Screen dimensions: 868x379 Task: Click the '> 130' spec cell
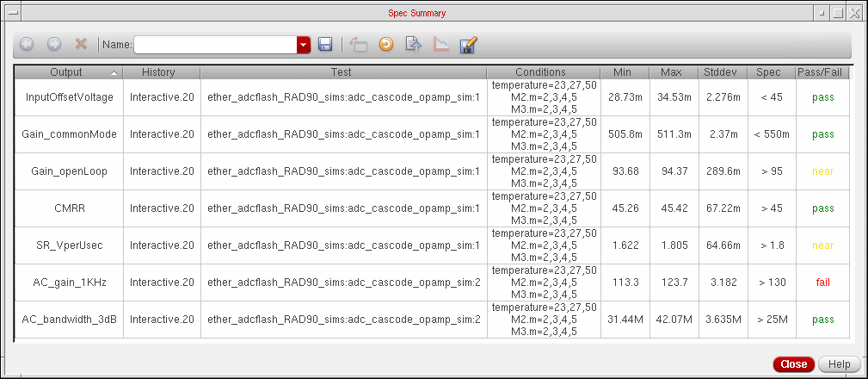772,283
